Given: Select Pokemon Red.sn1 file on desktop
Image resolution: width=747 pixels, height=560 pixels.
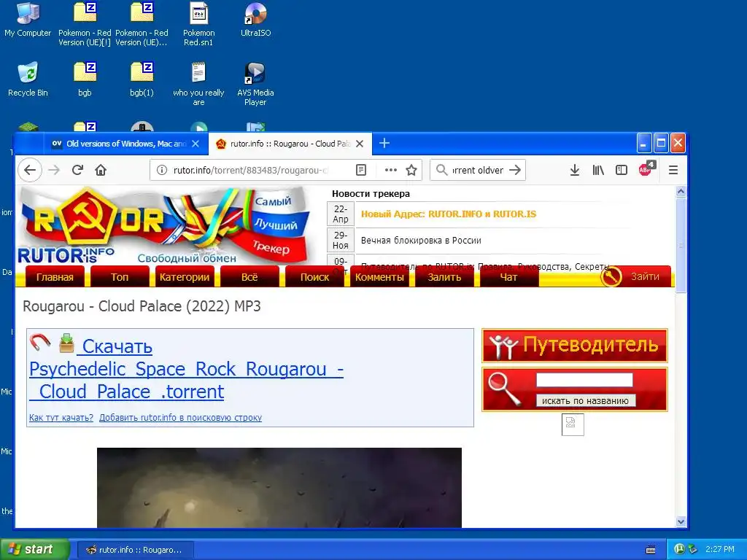Looking at the screenshot, I should tap(198, 25).
